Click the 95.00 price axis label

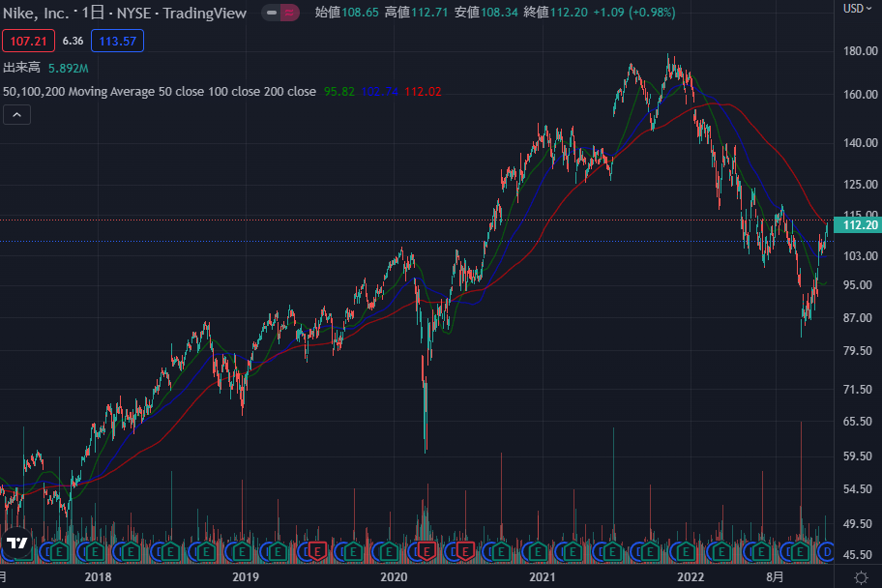click(x=858, y=285)
